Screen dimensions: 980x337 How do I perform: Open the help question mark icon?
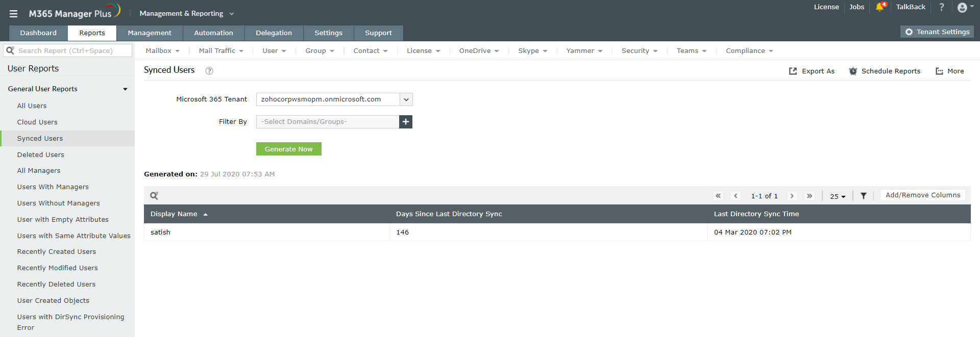[x=942, y=7]
